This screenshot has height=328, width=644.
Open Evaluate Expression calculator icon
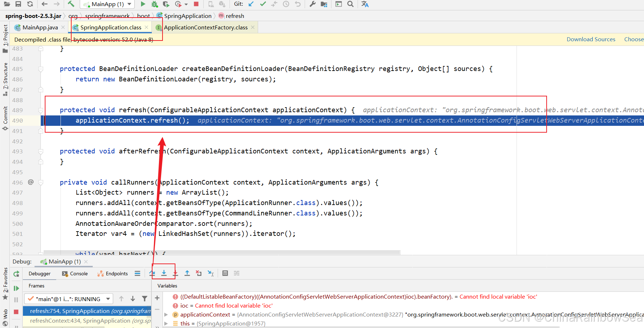(x=225, y=273)
